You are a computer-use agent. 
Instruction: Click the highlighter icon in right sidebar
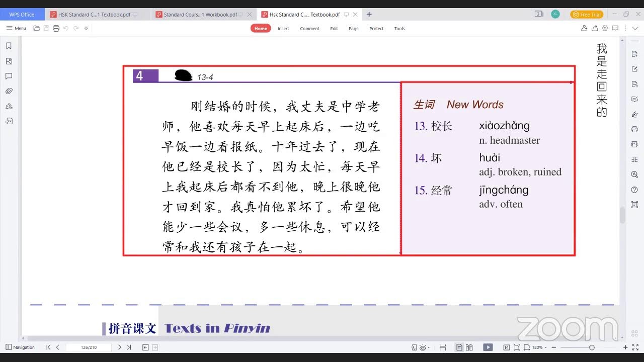[634, 114]
